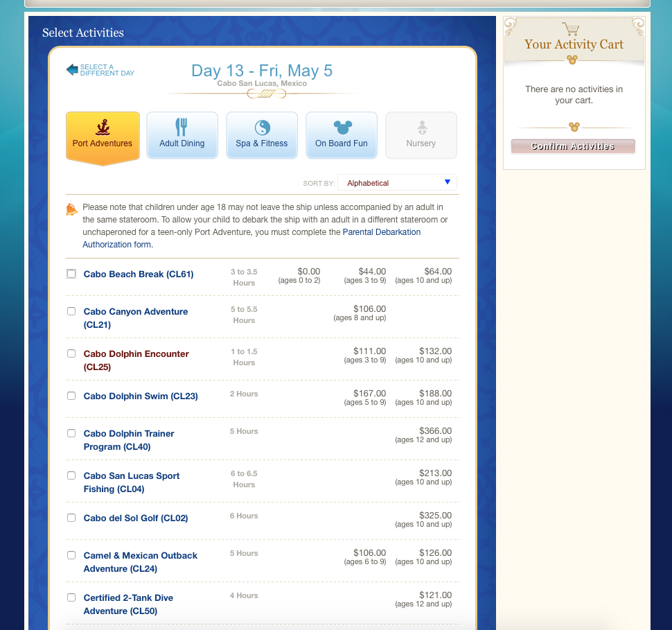672x630 pixels.
Task: Check Cabo San Lucas Sport Fishing checkbox
Action: tap(71, 475)
